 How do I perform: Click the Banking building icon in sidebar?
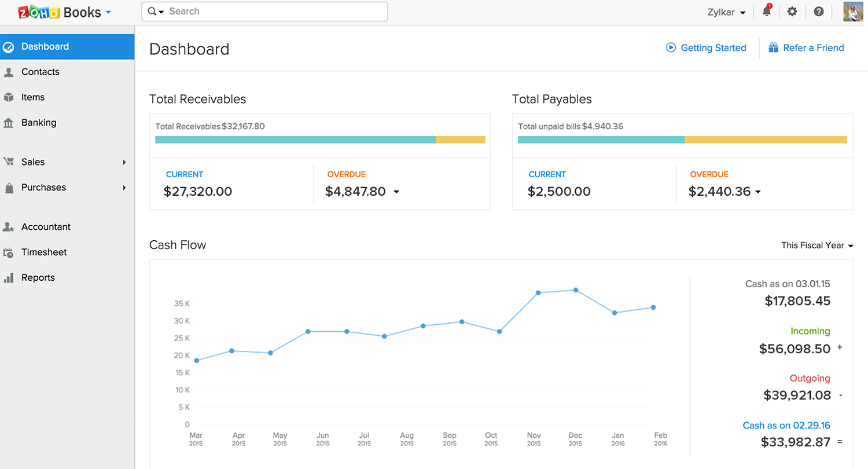click(x=9, y=123)
